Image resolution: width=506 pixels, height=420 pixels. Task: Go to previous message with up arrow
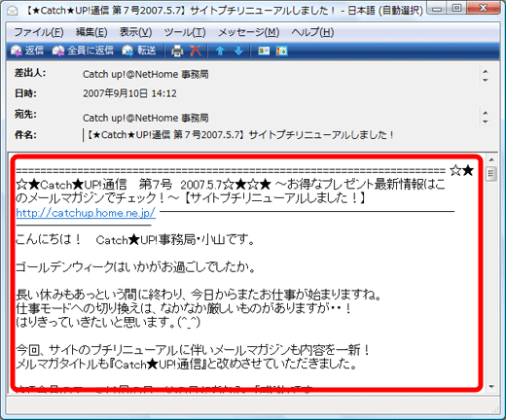click(x=220, y=51)
